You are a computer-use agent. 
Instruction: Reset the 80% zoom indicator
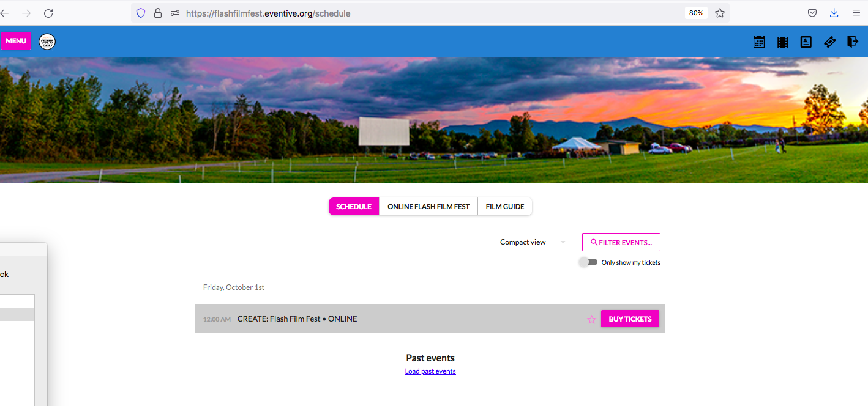(696, 13)
